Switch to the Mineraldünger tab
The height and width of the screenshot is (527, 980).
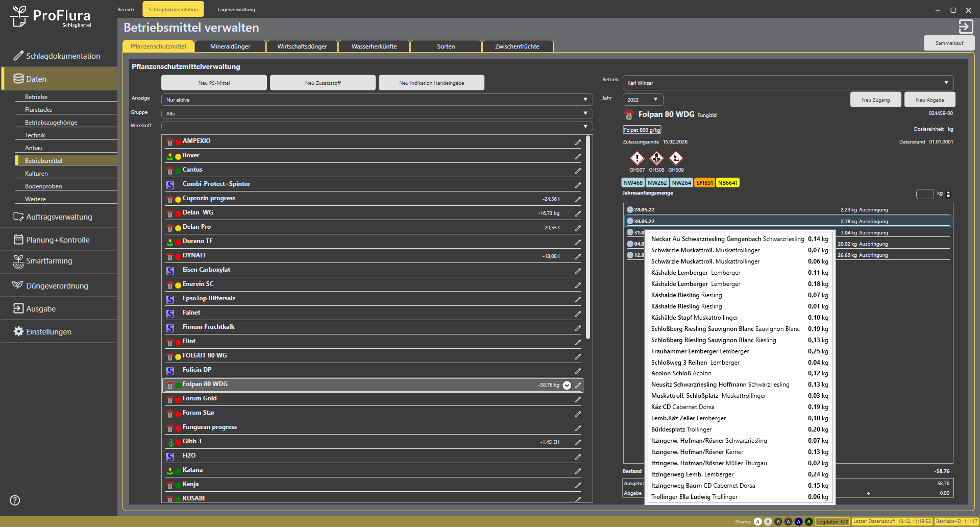[230, 46]
